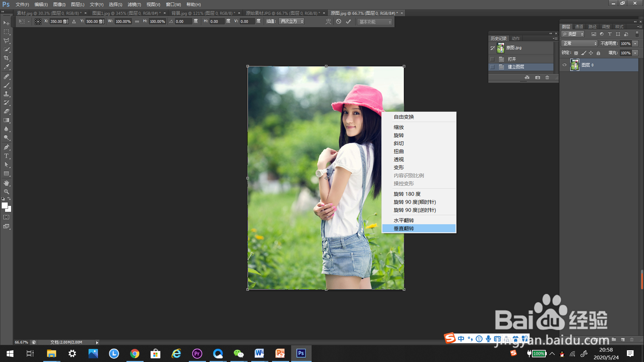Click the Zoom tool icon
644x362 pixels.
(x=6, y=192)
